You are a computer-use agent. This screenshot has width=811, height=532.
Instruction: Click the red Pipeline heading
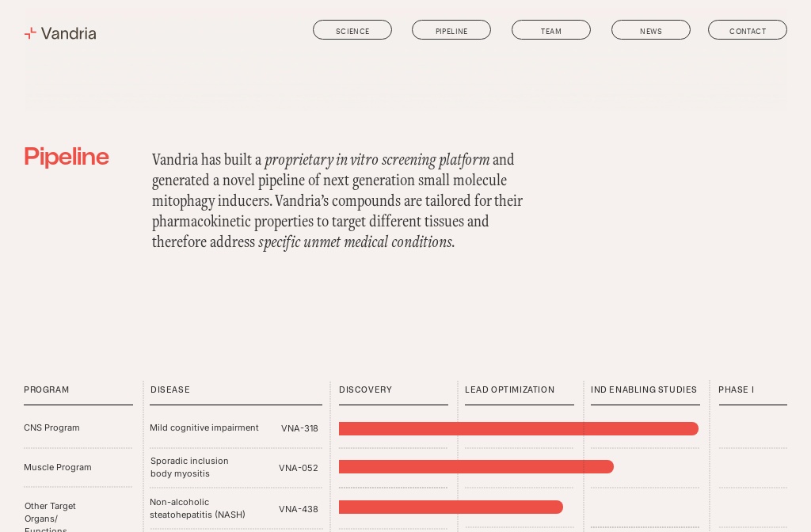pos(67,157)
